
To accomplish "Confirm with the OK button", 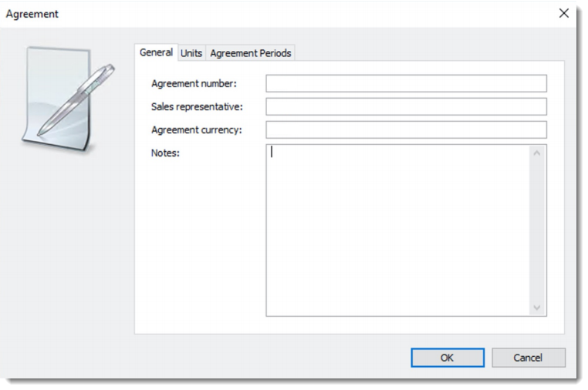I will (448, 358).
